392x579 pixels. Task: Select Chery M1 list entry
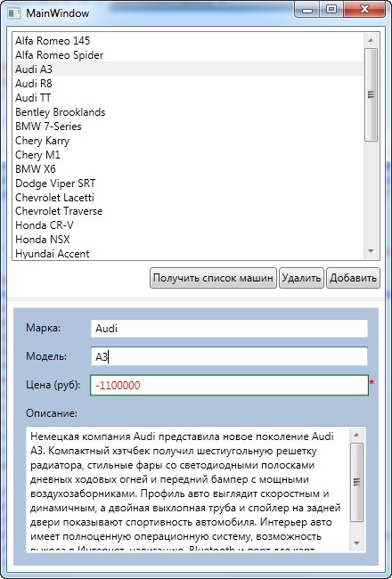coord(188,154)
